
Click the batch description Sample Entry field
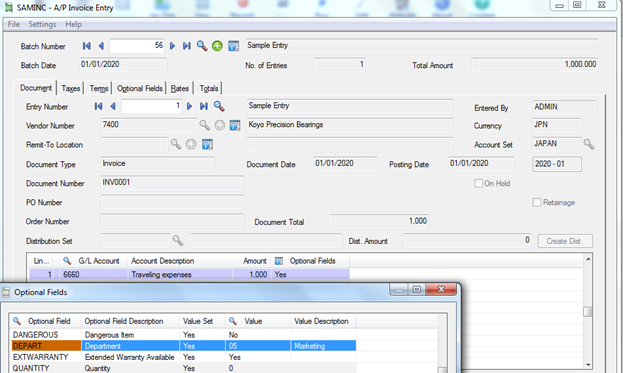(421, 46)
